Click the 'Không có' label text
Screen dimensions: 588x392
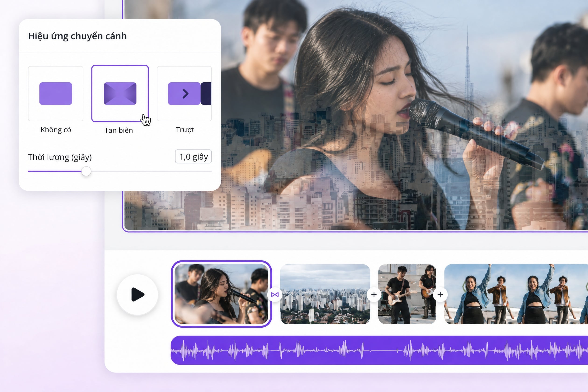click(56, 130)
